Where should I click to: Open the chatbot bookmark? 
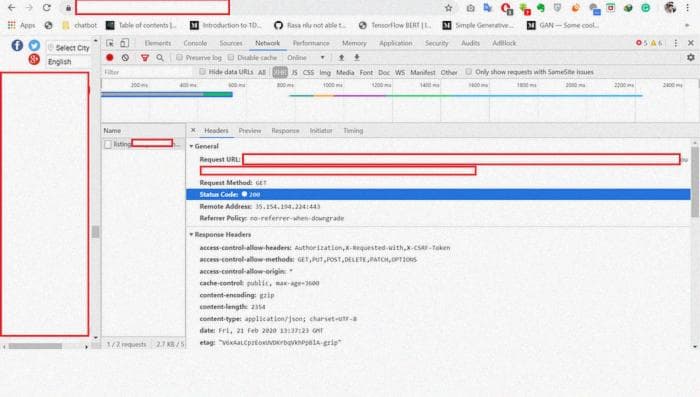(79, 25)
